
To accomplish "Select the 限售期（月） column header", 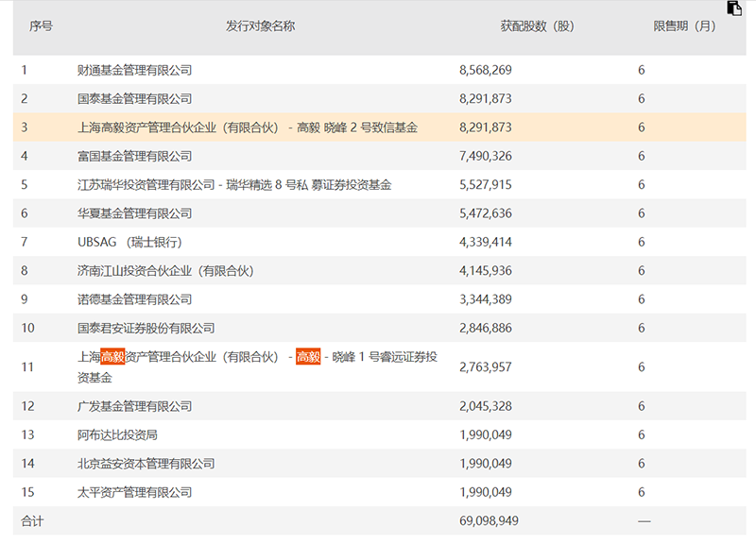I will 684,26.
